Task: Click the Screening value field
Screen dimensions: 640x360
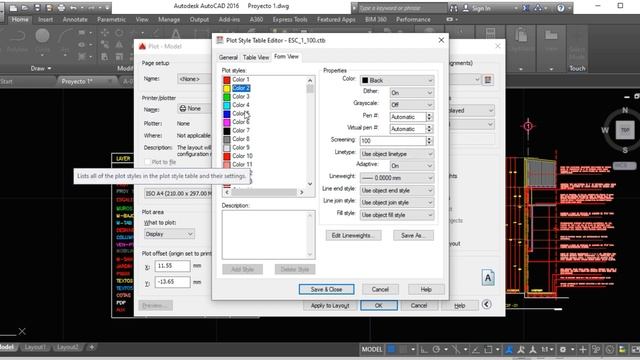Action: [393, 141]
